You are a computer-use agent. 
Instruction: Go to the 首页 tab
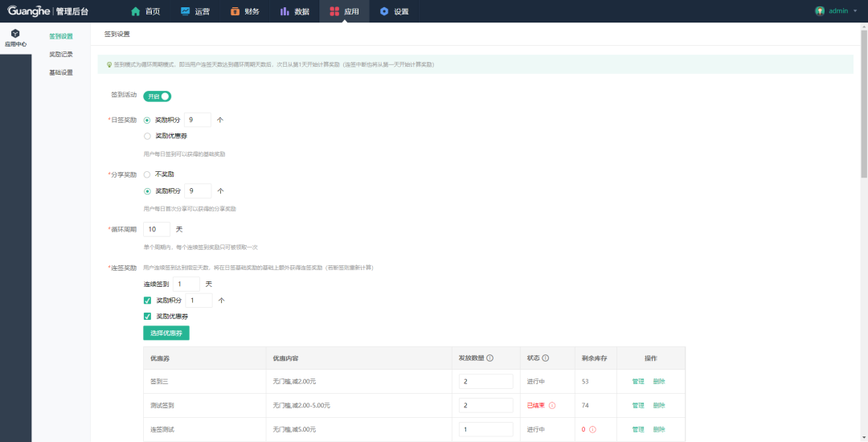(145, 11)
